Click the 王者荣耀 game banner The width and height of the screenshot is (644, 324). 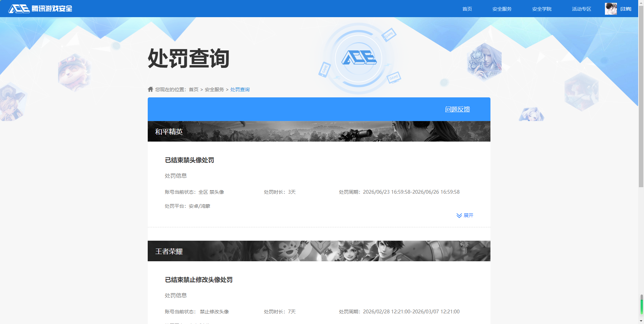tap(319, 251)
